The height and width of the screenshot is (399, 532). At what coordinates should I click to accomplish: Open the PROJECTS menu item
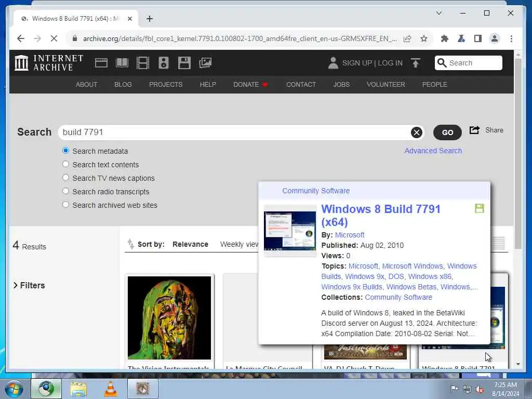166,85
